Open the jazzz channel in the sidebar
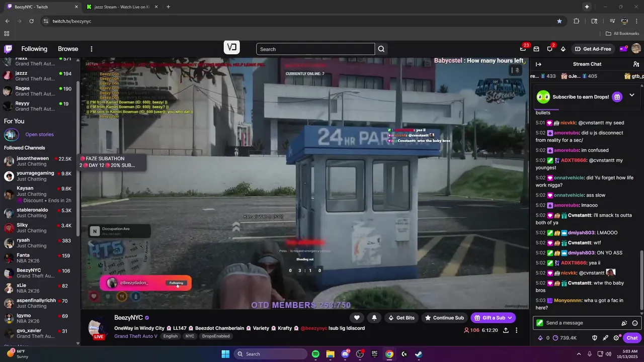 pyautogui.click(x=39, y=76)
